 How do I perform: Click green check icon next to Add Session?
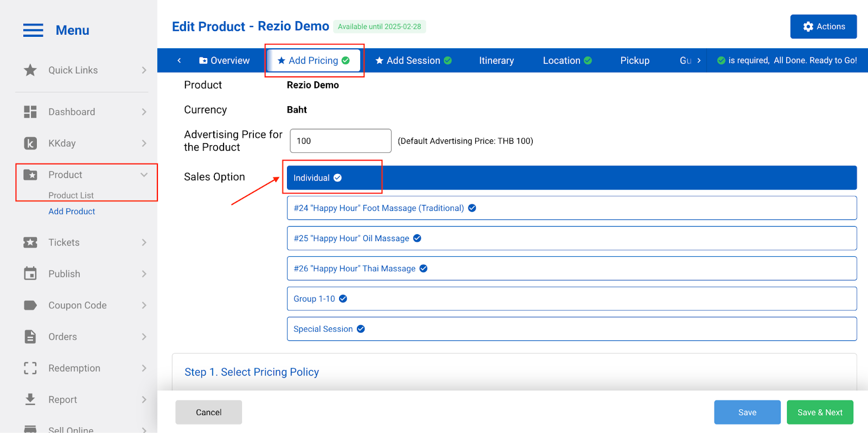tap(448, 61)
